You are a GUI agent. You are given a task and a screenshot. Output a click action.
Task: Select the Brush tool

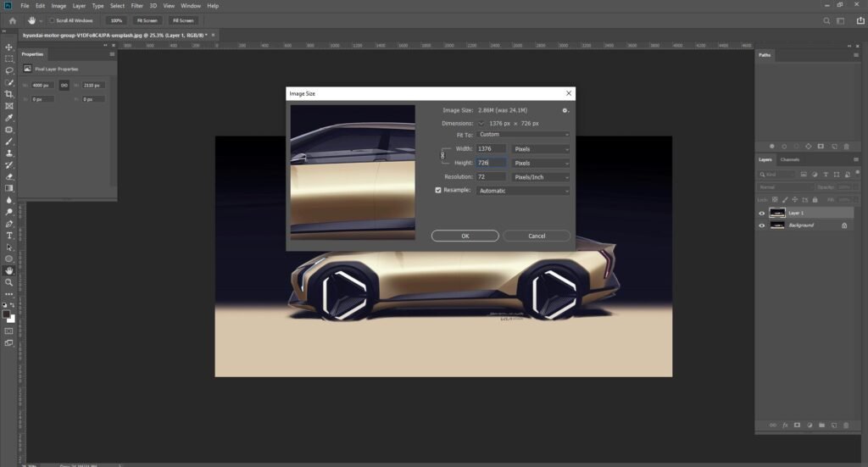click(8, 142)
